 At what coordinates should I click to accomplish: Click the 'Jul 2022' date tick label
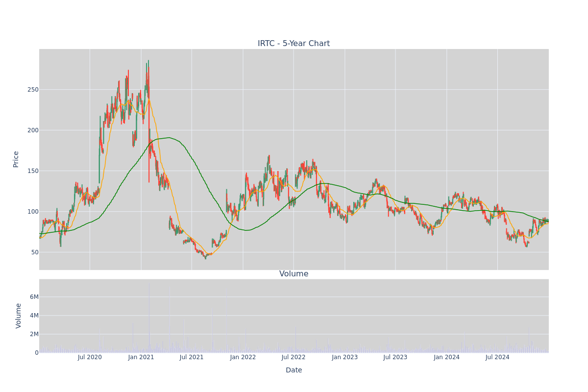(294, 357)
